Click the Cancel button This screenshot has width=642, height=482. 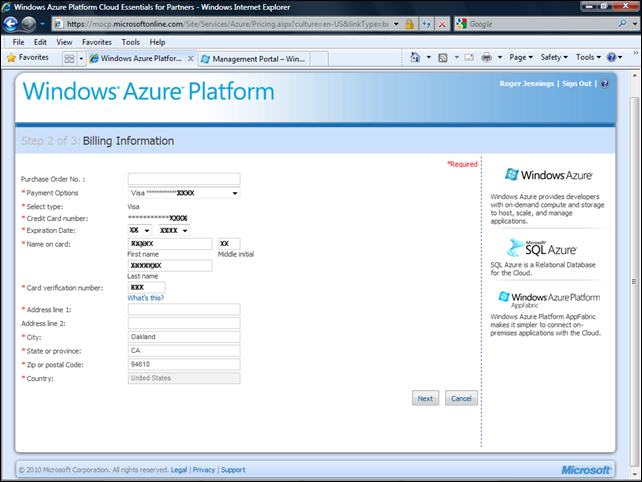(x=461, y=398)
